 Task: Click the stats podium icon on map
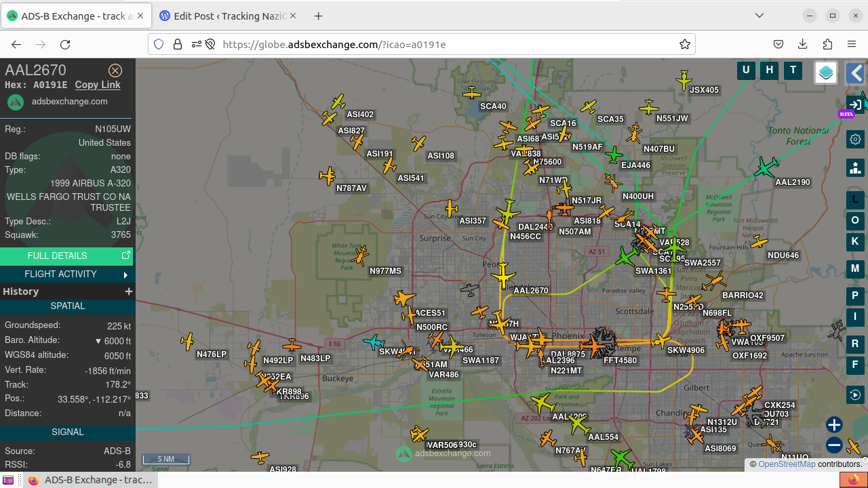[x=856, y=167]
